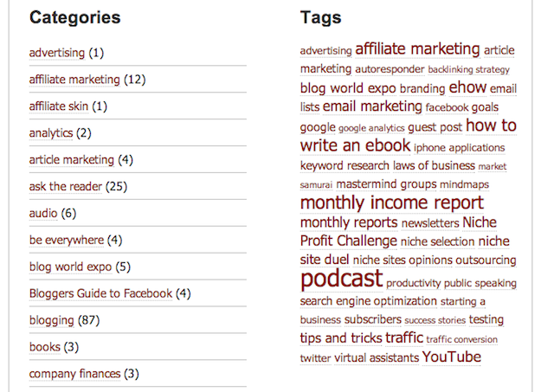
Task: Open the company finances category
Action: click(74, 374)
